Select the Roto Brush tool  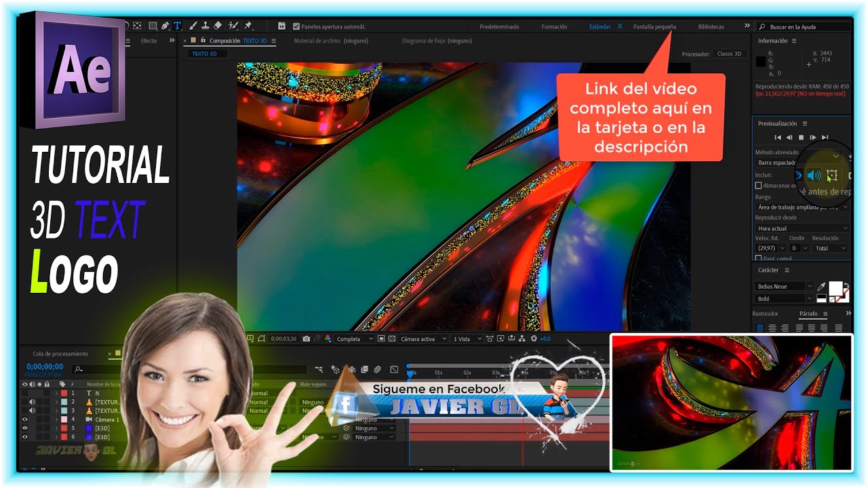(233, 26)
